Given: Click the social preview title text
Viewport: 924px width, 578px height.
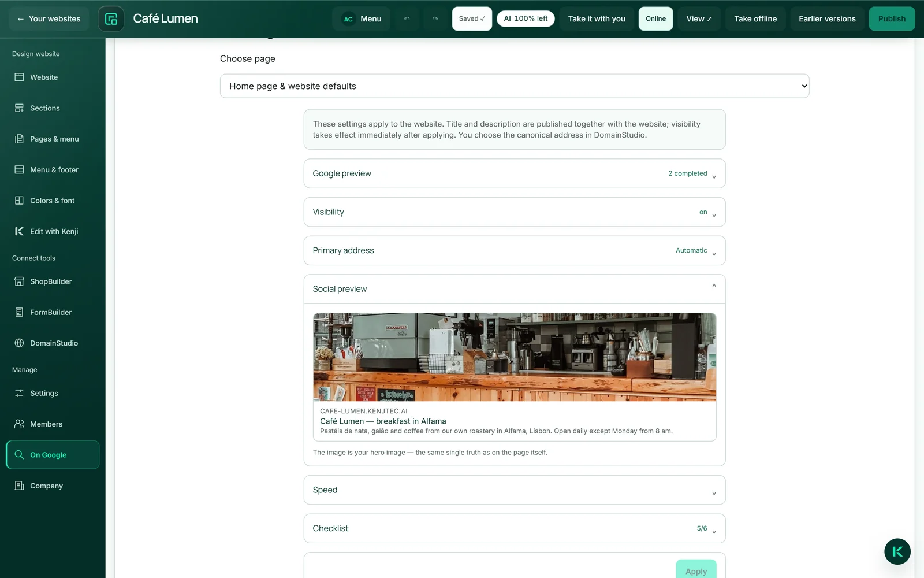Looking at the screenshot, I should (383, 421).
